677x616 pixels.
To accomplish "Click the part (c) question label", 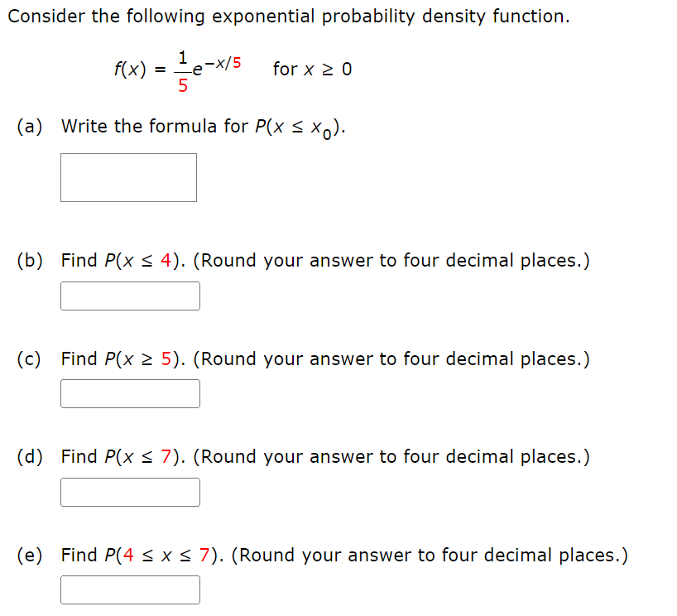I will tap(30, 359).
